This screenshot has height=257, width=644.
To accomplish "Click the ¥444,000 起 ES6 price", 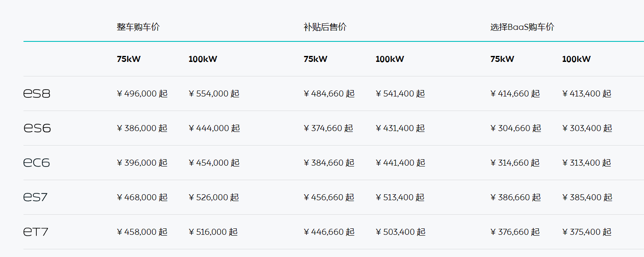I will (214, 128).
